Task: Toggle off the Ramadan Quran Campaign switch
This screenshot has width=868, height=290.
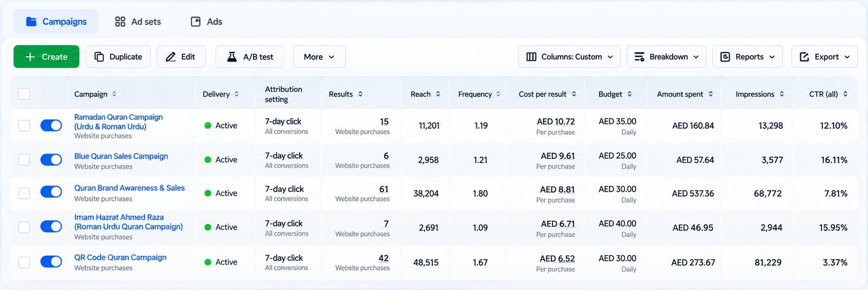Action: (51, 126)
